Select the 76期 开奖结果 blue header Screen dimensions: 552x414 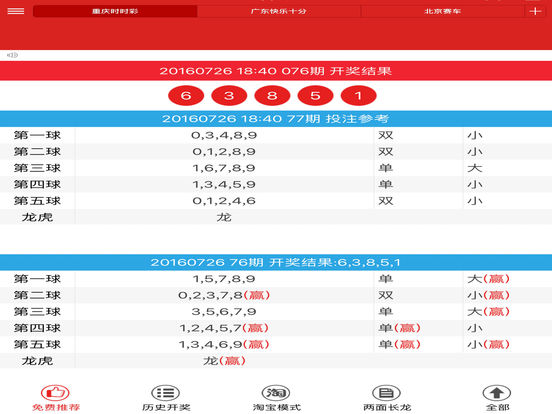point(276,262)
